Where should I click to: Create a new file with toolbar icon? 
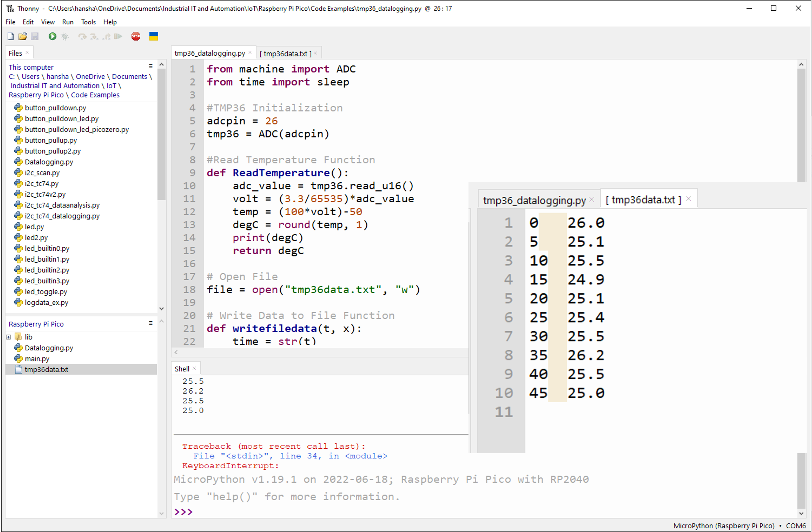(11, 36)
